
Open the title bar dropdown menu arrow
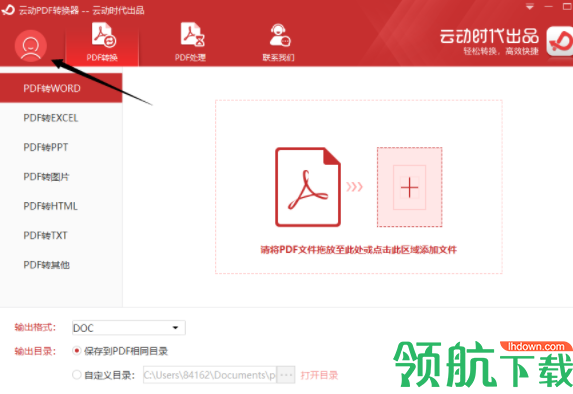[x=530, y=7]
